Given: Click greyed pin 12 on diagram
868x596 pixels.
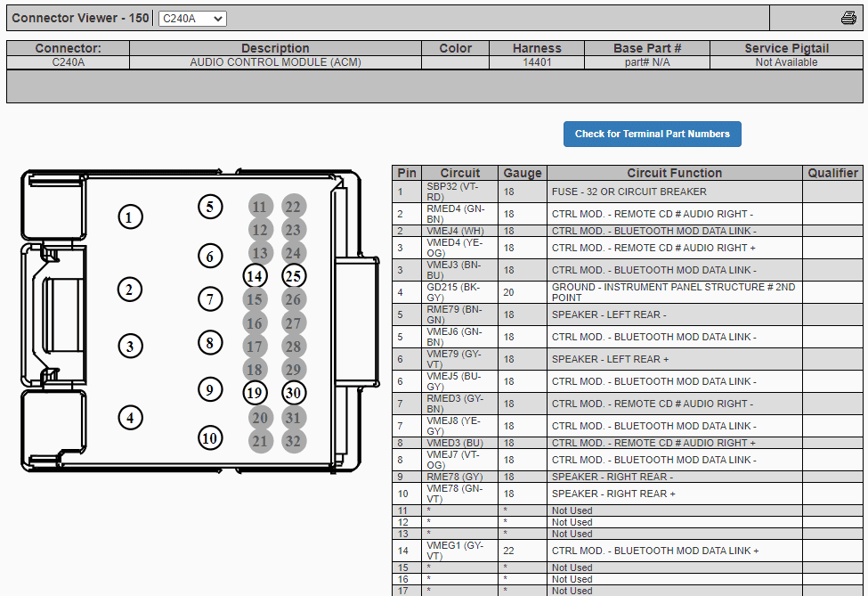Looking at the screenshot, I should coord(260,230).
